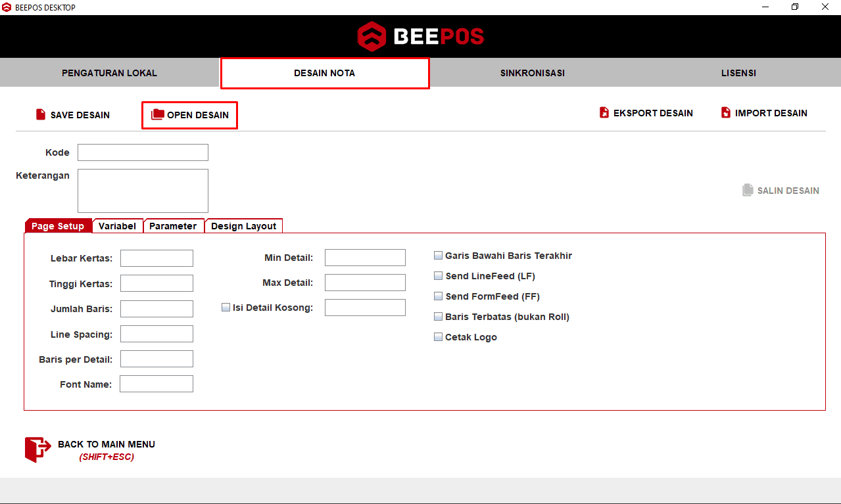
Task: Click the Import Desain file icon
Action: click(726, 112)
